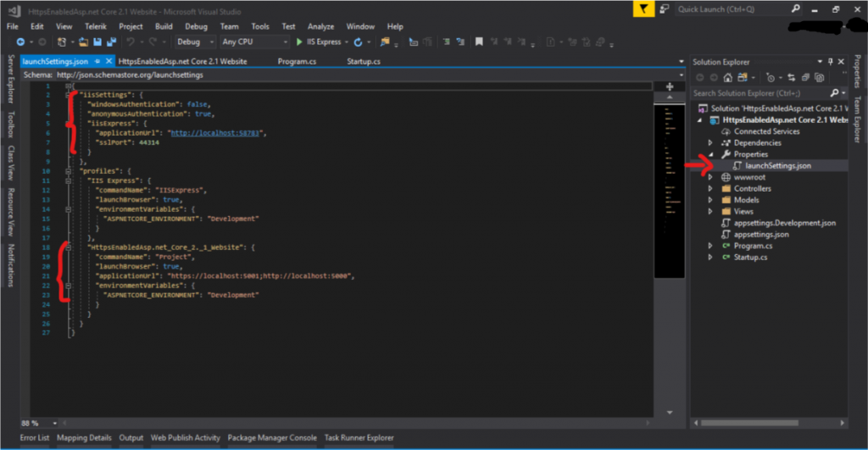Expand the Program.cs node
The width and height of the screenshot is (868, 450).
click(x=710, y=246)
